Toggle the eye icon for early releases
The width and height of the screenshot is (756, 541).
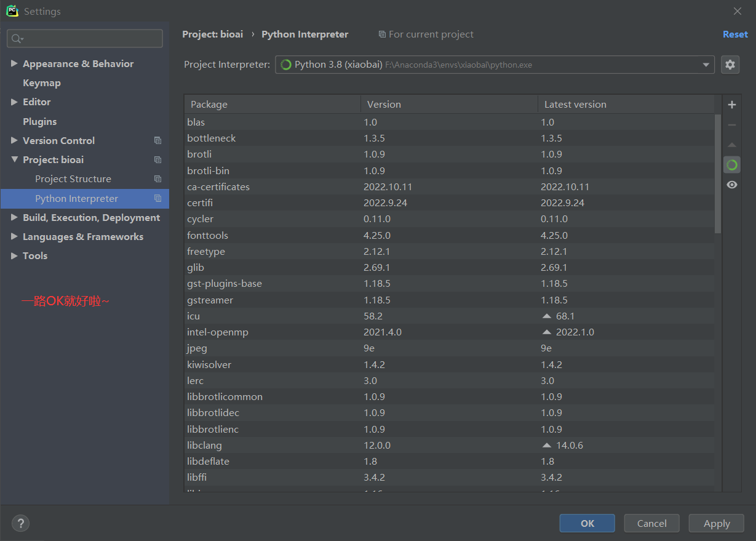(731, 185)
